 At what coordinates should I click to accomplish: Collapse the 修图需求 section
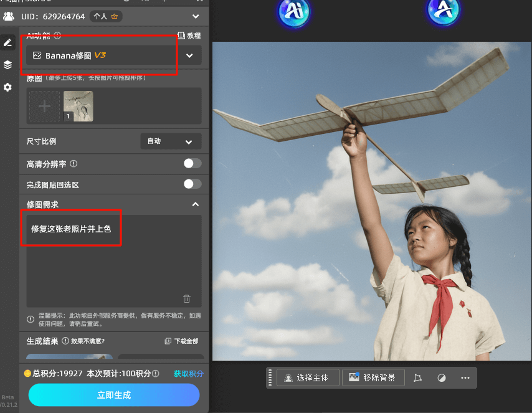(x=196, y=204)
